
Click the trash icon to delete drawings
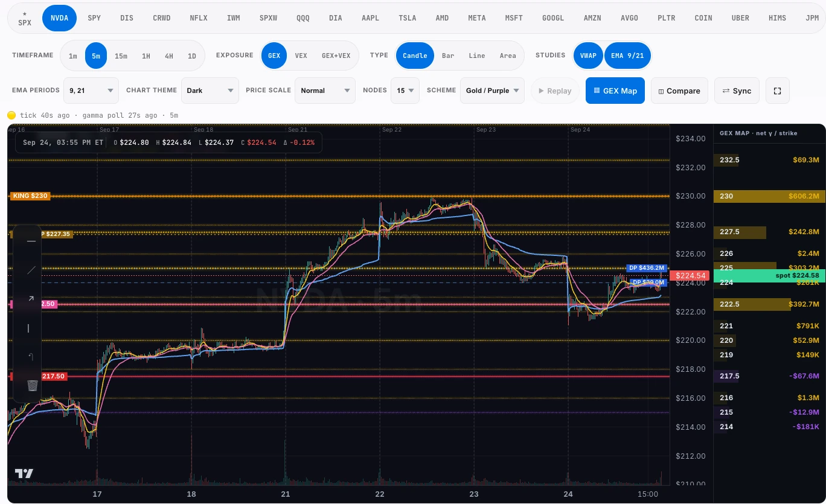(x=32, y=386)
